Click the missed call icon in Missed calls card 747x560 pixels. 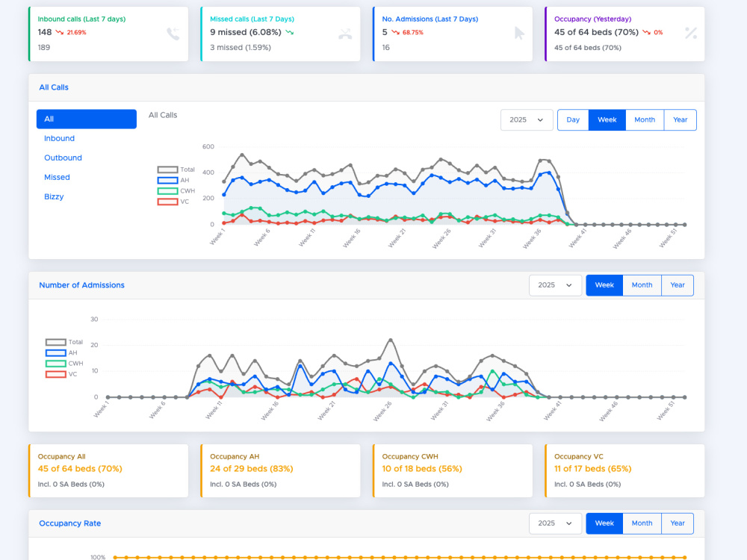[x=345, y=34]
